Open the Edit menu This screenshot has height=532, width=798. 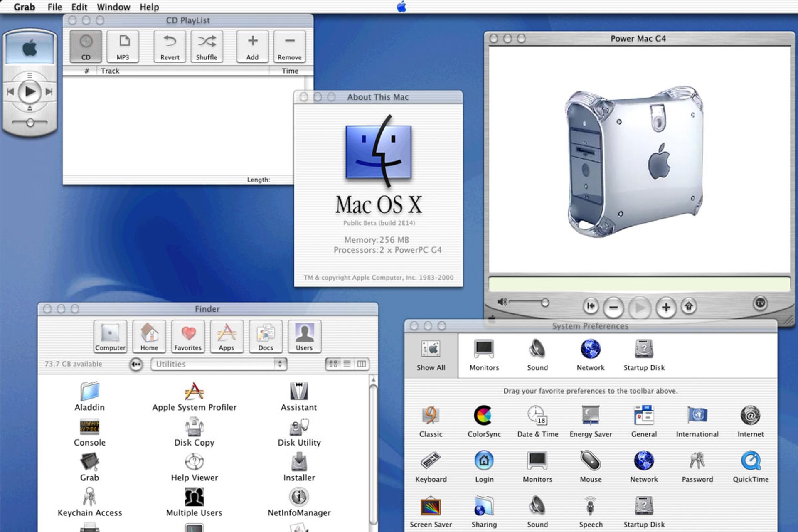click(x=79, y=7)
